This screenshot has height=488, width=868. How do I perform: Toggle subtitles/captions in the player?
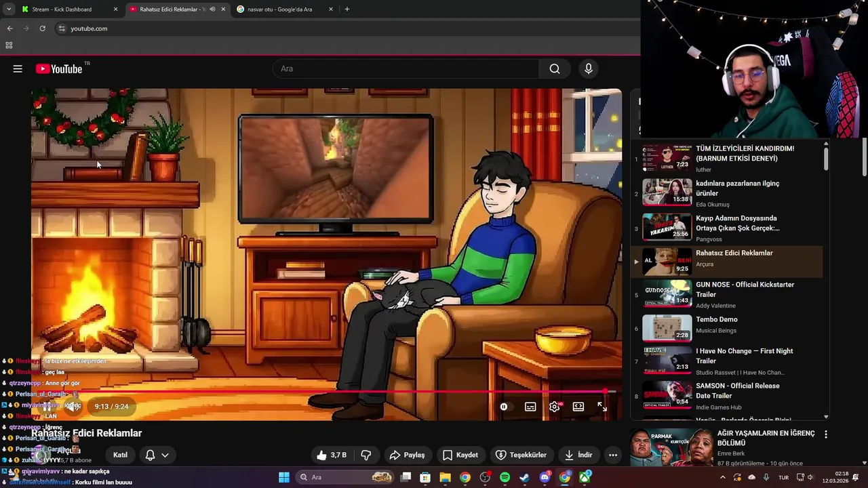pyautogui.click(x=530, y=407)
